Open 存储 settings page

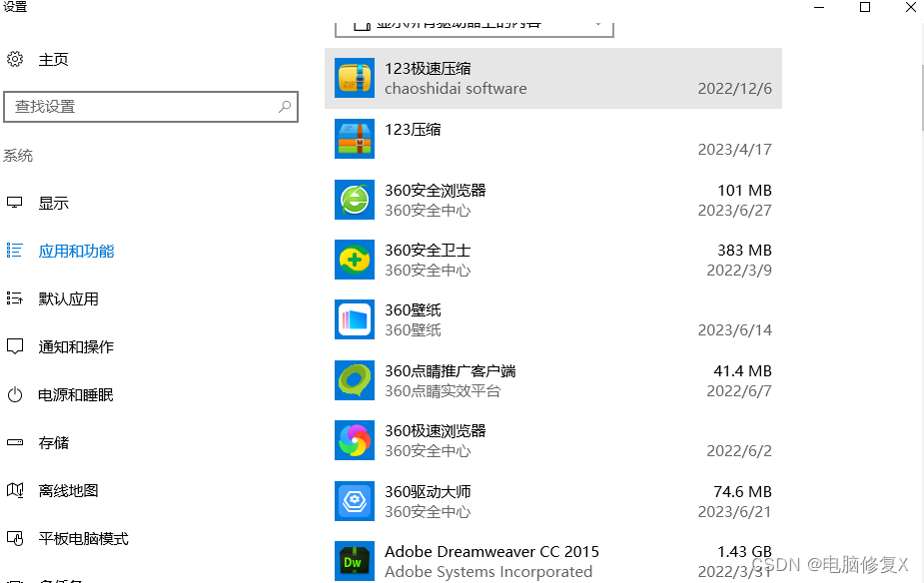tap(54, 443)
